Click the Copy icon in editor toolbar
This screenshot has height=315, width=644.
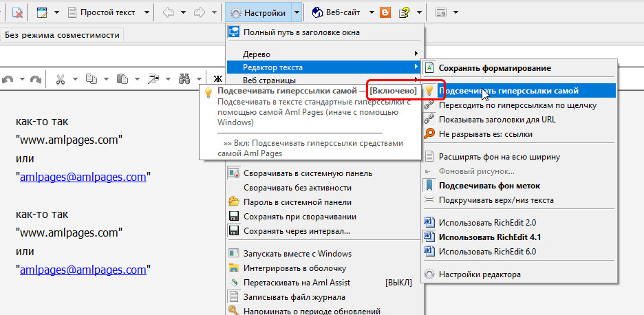pos(91,79)
